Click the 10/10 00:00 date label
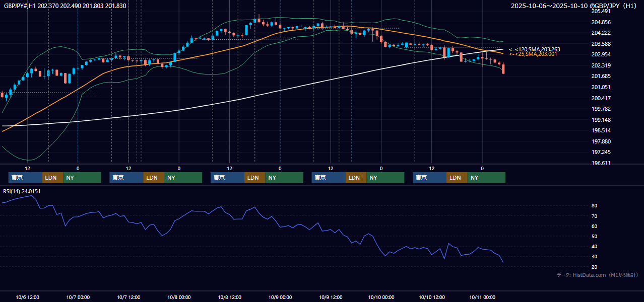Viewport: 644px width, 302px height. coord(381,297)
